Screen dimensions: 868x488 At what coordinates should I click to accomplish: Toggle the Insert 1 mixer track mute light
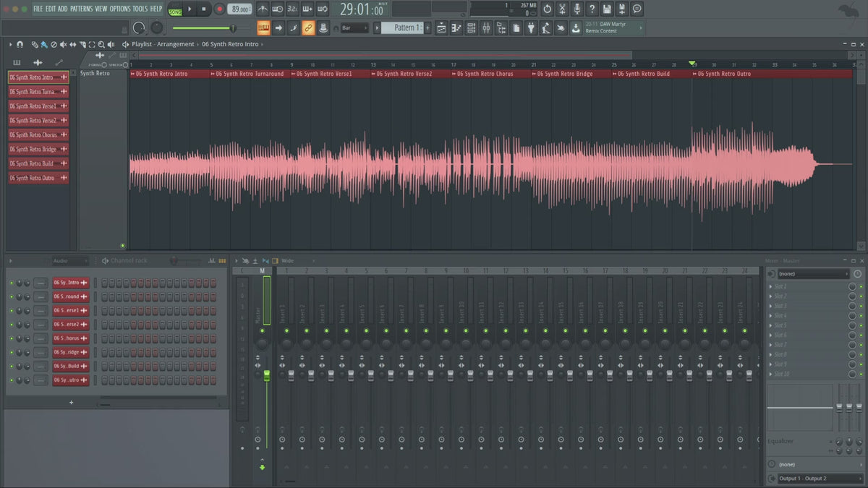coord(286,330)
